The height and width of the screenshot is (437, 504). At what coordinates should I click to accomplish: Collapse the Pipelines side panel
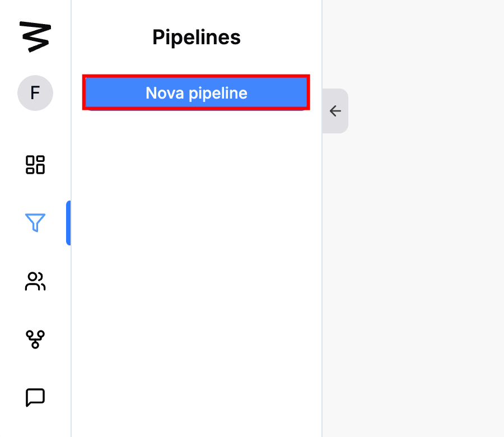335,111
